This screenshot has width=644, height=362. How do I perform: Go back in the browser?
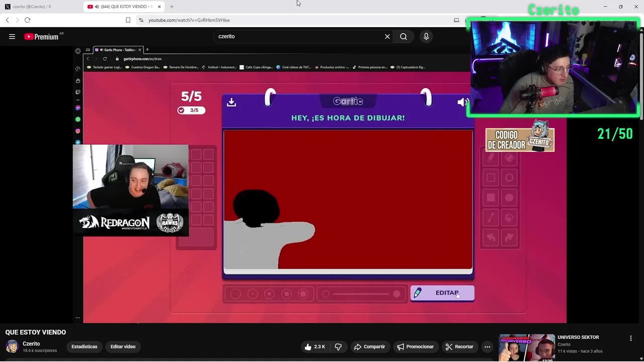pyautogui.click(x=7, y=20)
